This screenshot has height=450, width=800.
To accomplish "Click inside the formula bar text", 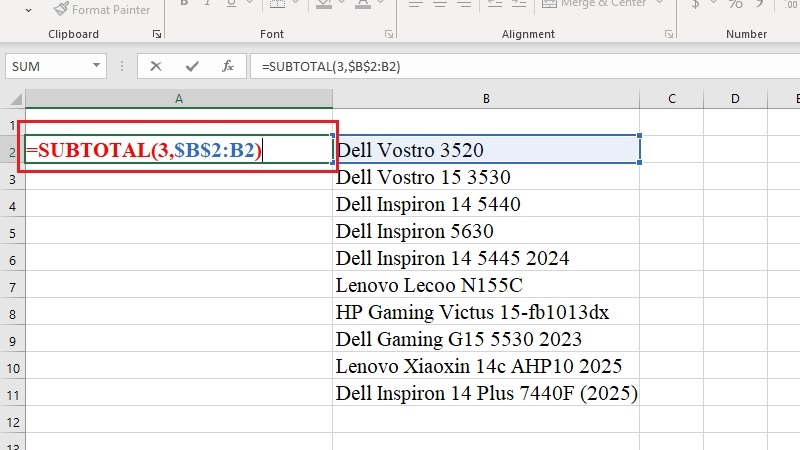I will click(x=331, y=66).
